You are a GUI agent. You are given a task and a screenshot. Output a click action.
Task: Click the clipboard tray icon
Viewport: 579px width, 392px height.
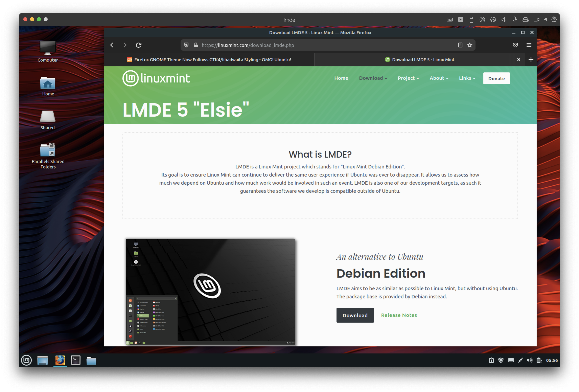click(491, 360)
